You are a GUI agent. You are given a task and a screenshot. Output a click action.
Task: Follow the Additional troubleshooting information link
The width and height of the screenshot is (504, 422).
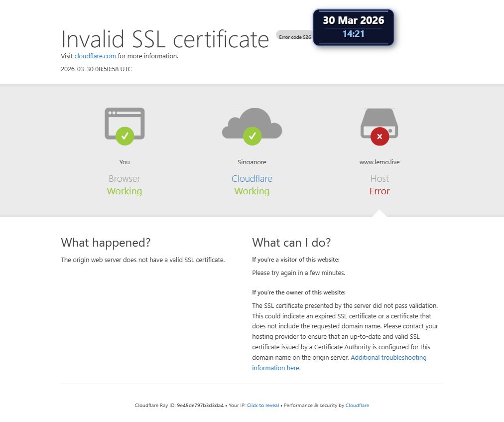[339, 363]
